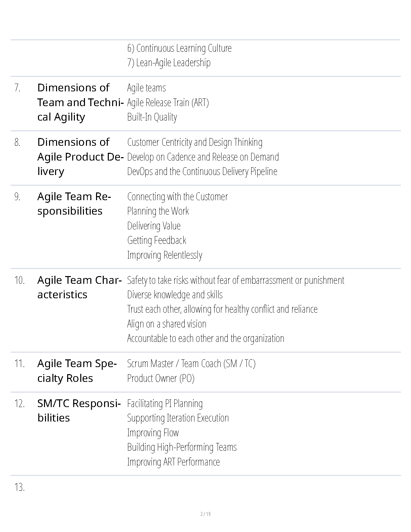The height and width of the screenshot is (532, 411).
Task: Click 'DevOps and the Continuous Delivery Pipeline'
Action: point(202,171)
